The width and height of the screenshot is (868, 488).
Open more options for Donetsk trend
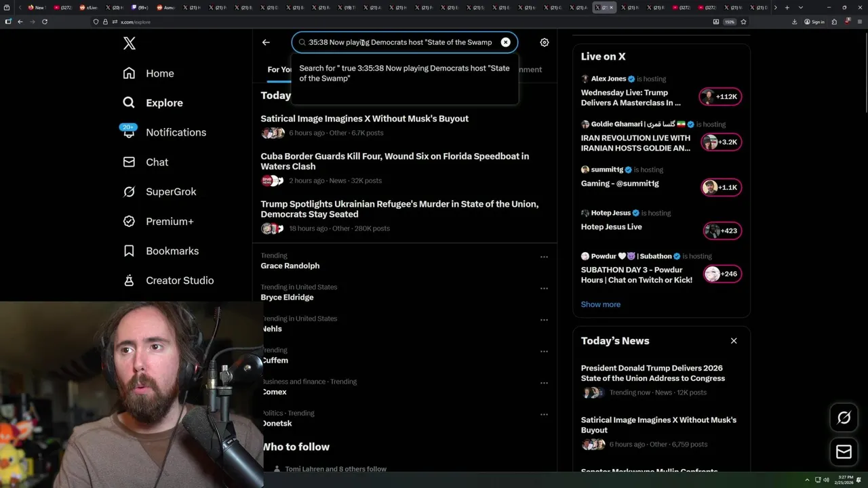(544, 414)
